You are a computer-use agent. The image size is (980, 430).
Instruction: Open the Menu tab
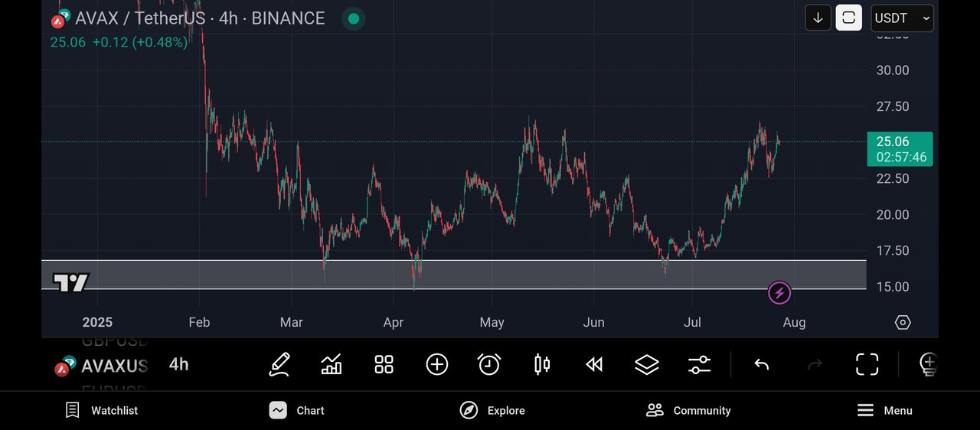[884, 410]
